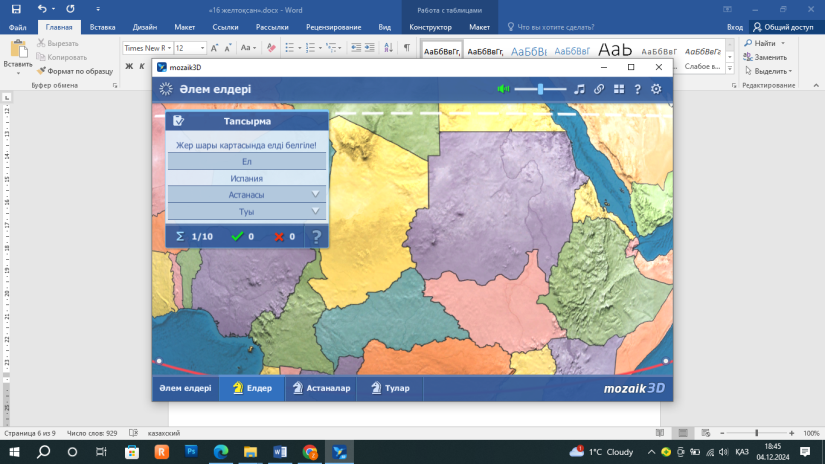The height and width of the screenshot is (464, 825).
Task: Decrease font size with the smaller A icon
Action: (228, 48)
